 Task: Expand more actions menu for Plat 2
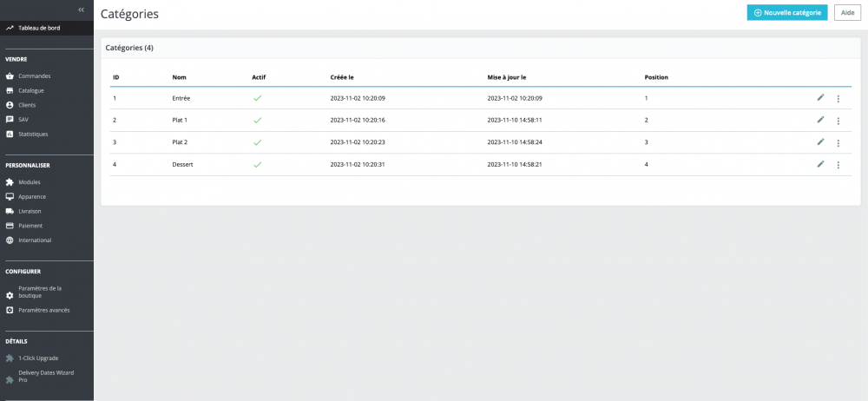(838, 143)
